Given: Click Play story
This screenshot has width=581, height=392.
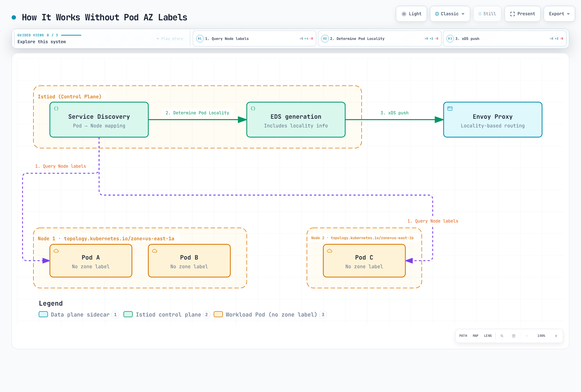Looking at the screenshot, I should click(x=170, y=38).
